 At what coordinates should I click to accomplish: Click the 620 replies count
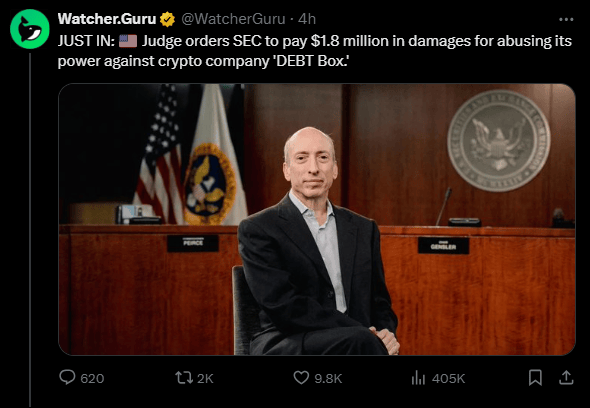(x=92, y=378)
